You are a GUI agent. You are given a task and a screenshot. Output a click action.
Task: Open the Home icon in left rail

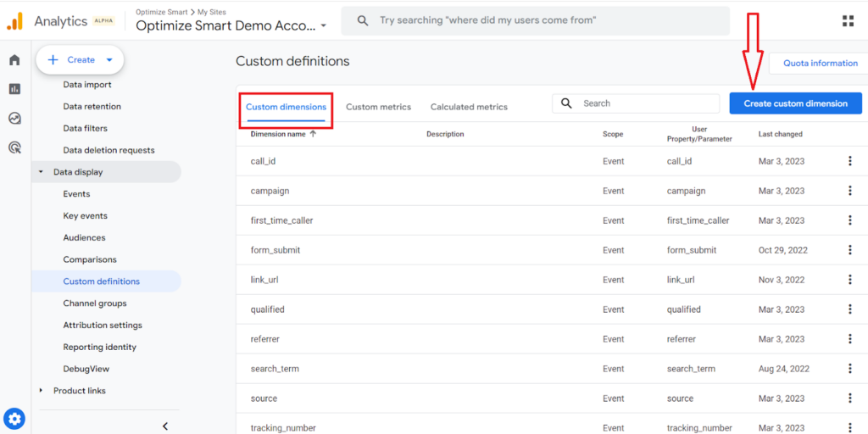coord(15,60)
